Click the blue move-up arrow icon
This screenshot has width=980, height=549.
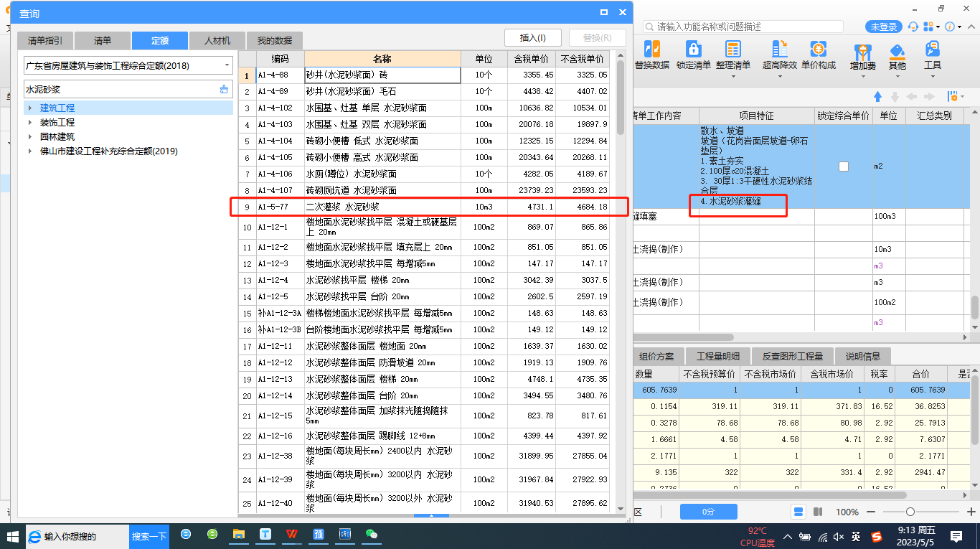(x=877, y=96)
